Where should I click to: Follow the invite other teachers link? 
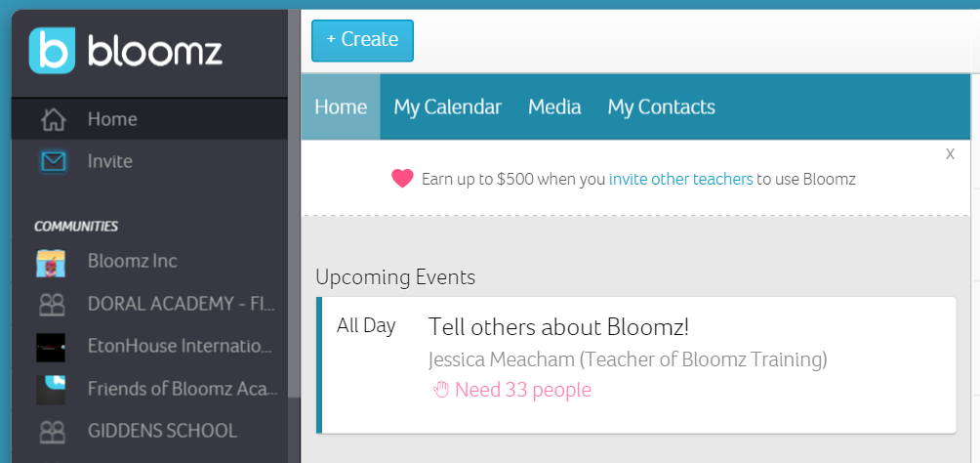click(680, 179)
